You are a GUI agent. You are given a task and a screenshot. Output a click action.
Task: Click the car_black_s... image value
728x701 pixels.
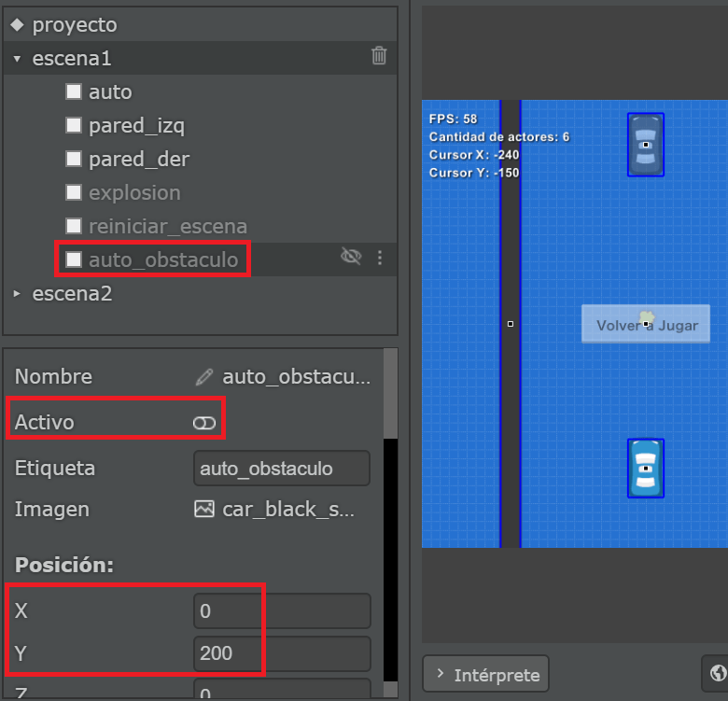(287, 510)
